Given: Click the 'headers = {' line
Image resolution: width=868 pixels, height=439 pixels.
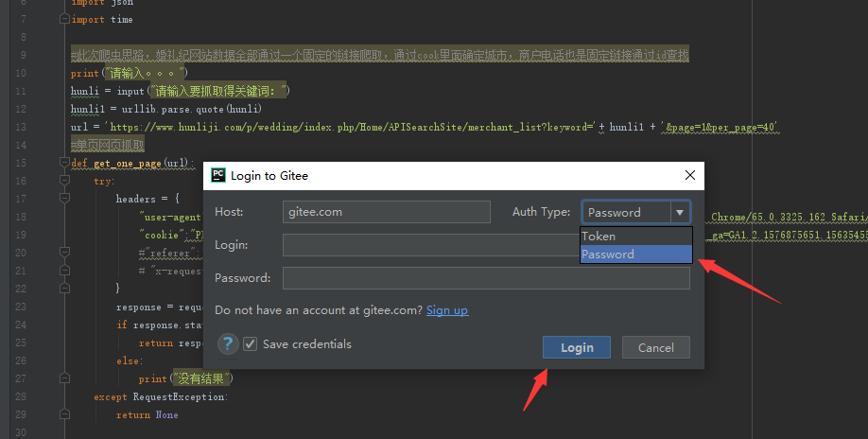Looking at the screenshot, I should (x=148, y=198).
